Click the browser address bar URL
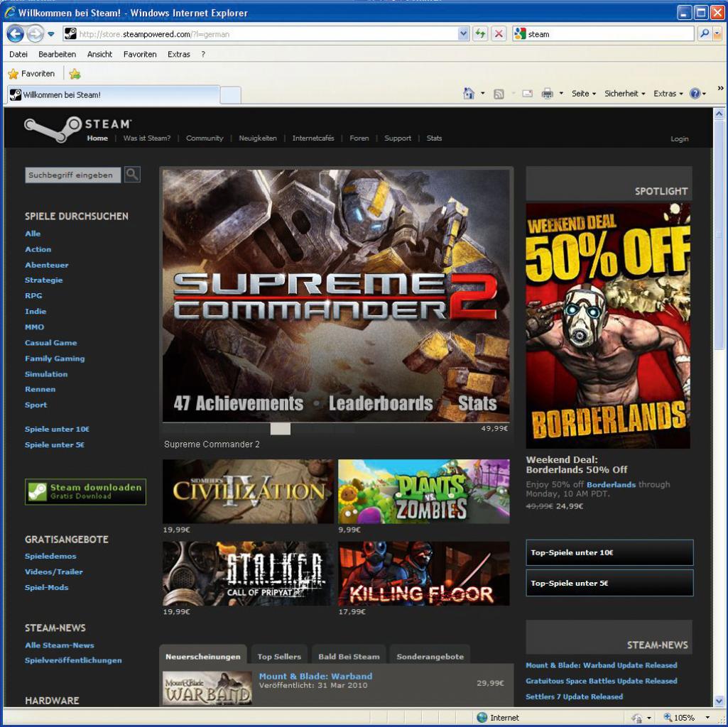 (x=267, y=34)
